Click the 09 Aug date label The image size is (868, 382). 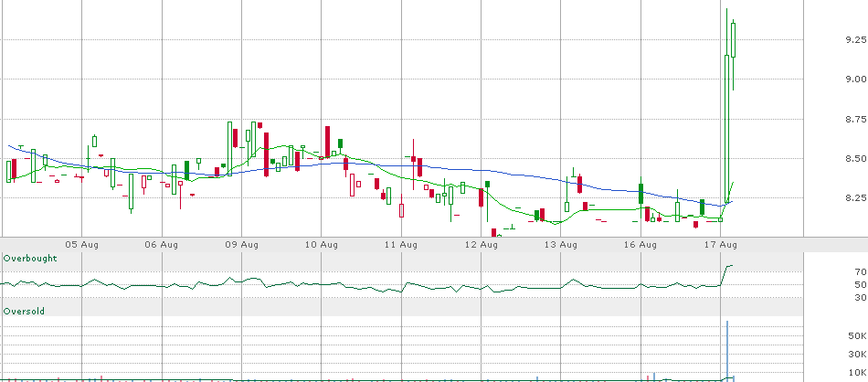click(x=242, y=244)
